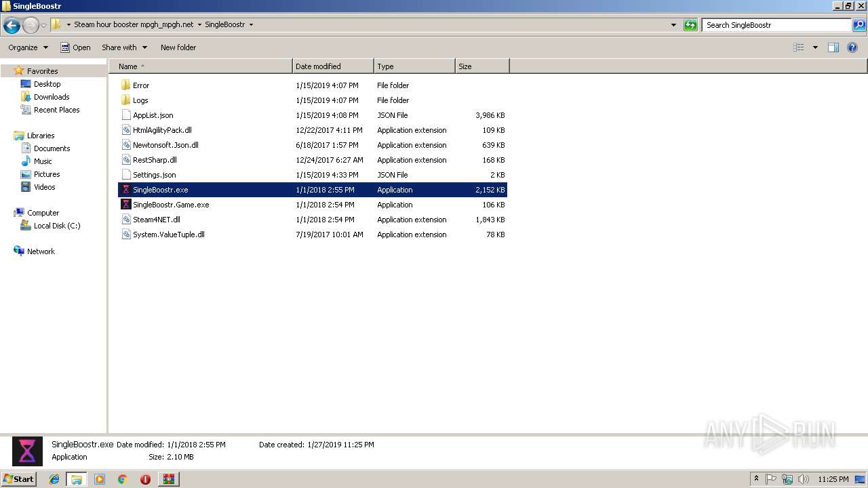
Task: Open the media player taskbar icon
Action: [x=100, y=479]
